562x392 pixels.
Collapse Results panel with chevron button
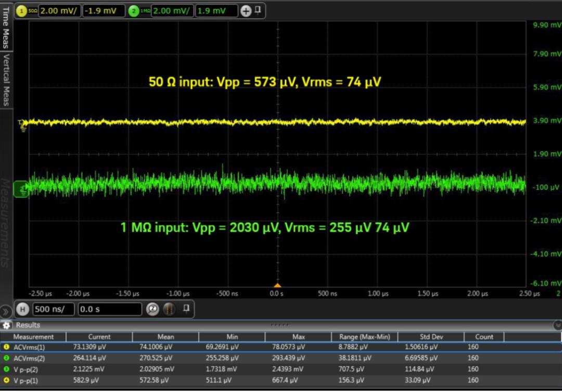pos(557,325)
